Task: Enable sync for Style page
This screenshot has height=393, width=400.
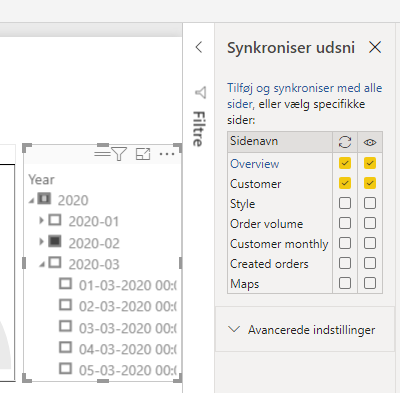Action: [345, 203]
